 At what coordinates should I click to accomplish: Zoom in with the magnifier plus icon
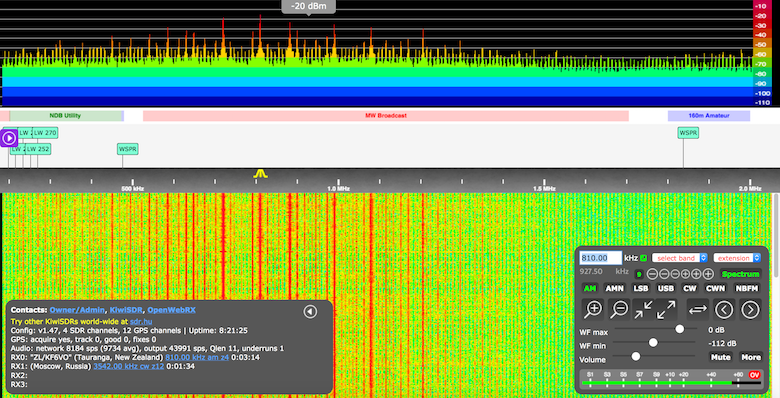pos(593,309)
